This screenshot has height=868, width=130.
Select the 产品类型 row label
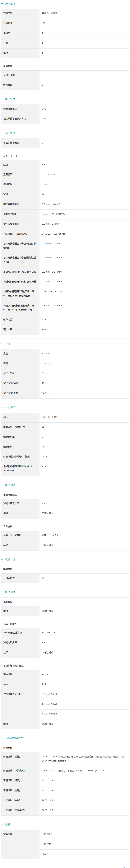coord(8,13)
